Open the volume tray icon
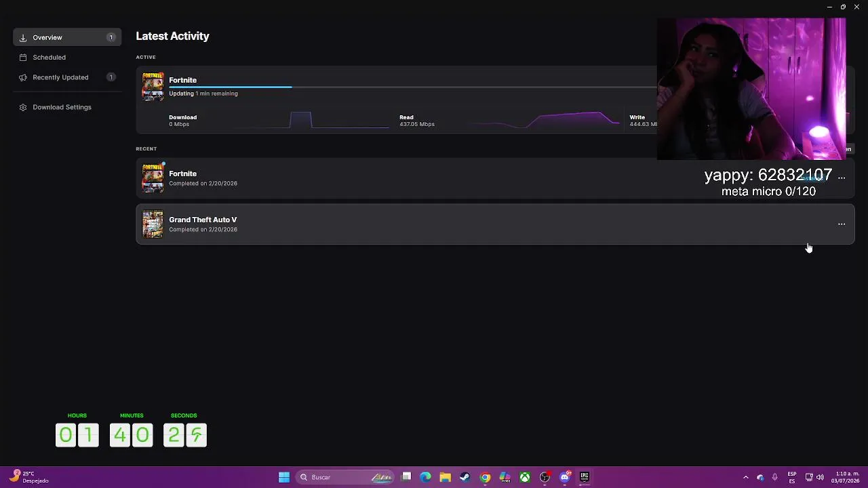The width and height of the screenshot is (868, 488). (820, 477)
